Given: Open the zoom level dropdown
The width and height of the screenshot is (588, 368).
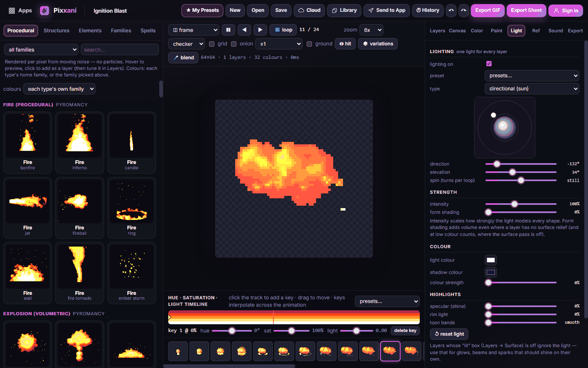Looking at the screenshot, I should click(371, 30).
